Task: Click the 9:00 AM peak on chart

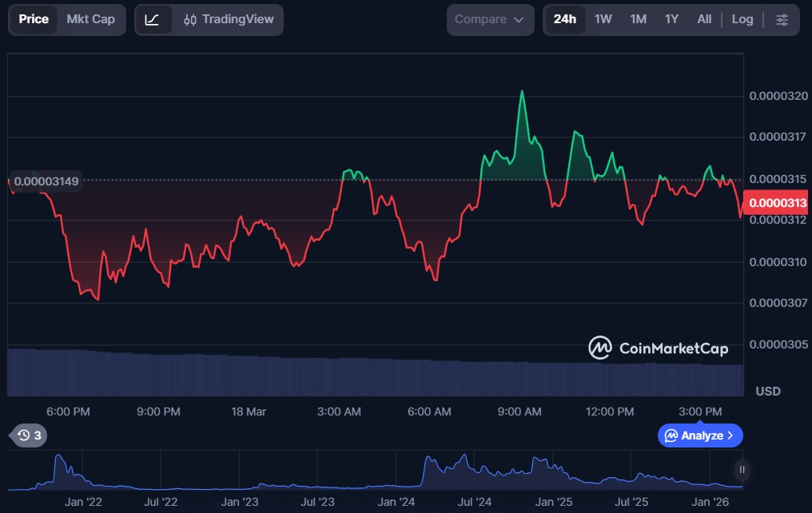Action: [522, 91]
